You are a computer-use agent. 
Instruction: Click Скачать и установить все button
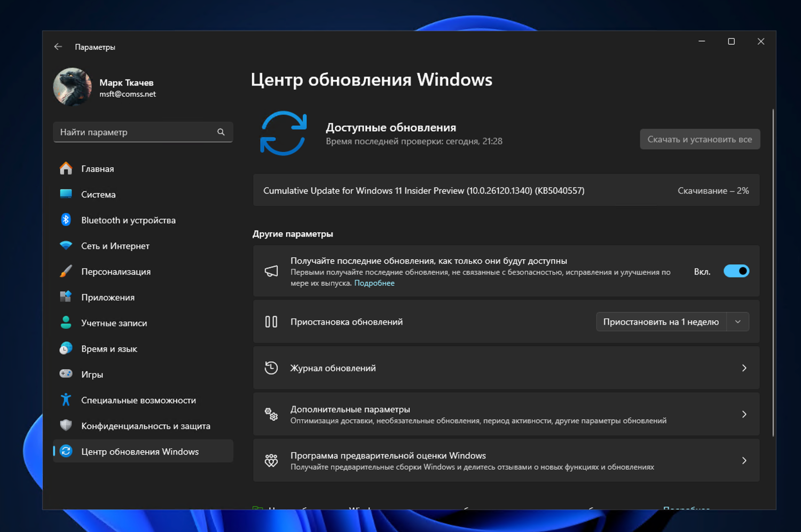tap(700, 139)
